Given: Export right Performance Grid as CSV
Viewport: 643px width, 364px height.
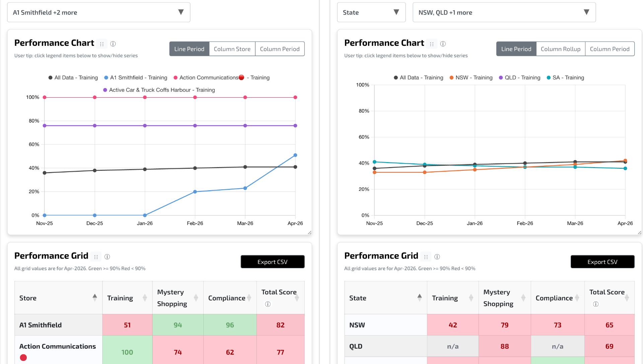Looking at the screenshot, I should [602, 262].
